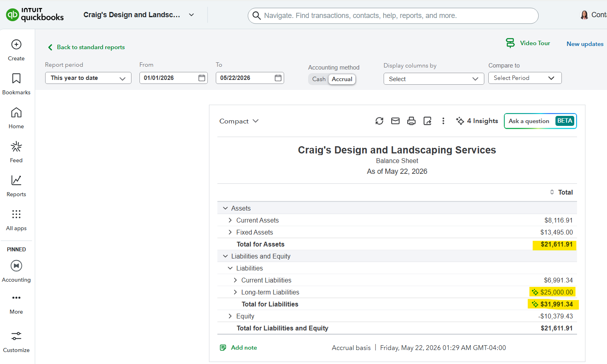
Task: Click the Video Tour icon
Action: (510, 43)
